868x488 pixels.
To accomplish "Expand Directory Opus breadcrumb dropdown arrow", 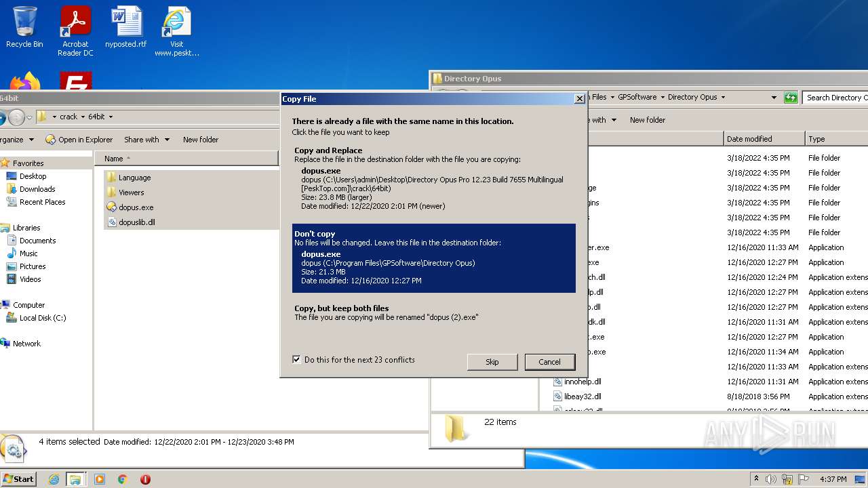I will click(x=723, y=98).
